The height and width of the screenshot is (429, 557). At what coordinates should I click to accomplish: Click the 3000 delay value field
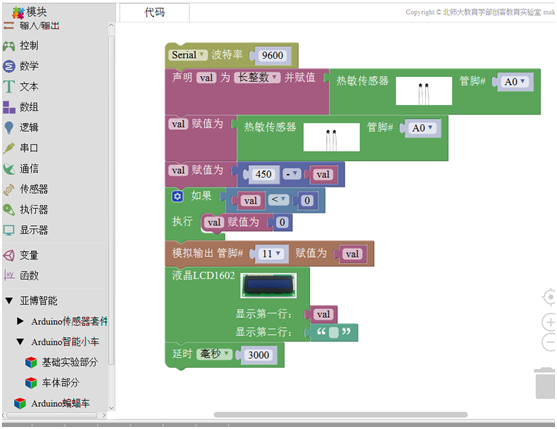(259, 355)
